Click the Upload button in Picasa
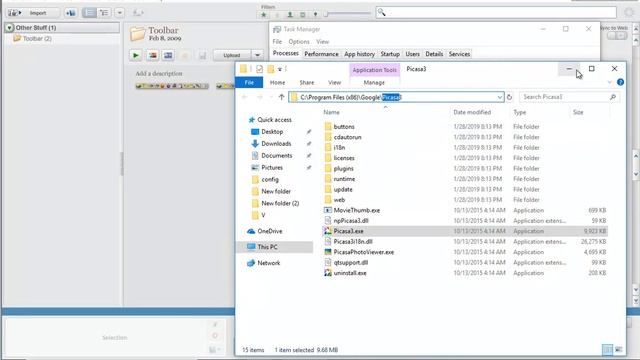640x360 pixels. (232, 55)
